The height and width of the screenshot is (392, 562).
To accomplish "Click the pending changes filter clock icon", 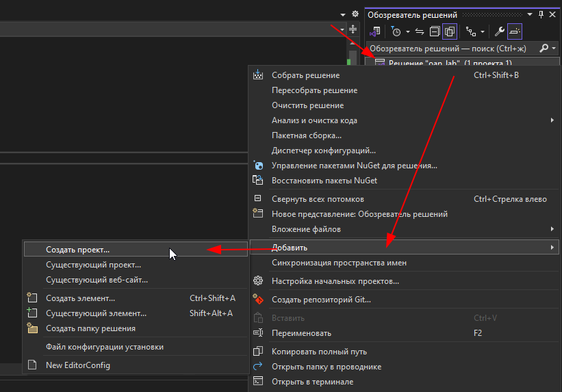I will pyautogui.click(x=396, y=31).
